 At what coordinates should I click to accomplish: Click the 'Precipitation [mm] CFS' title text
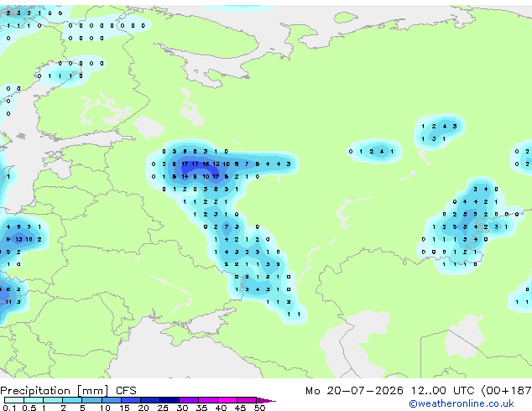[x=68, y=391]
